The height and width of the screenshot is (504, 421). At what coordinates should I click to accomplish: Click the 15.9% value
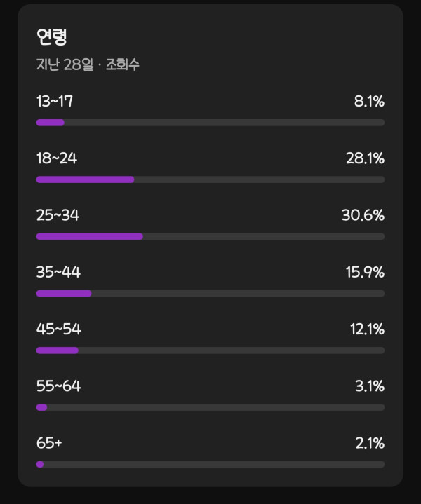click(365, 272)
